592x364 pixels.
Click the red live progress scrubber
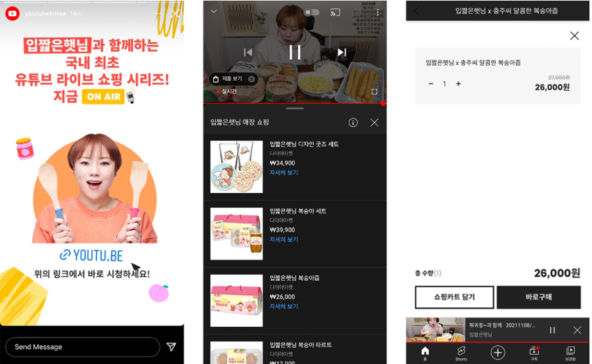coord(383,103)
